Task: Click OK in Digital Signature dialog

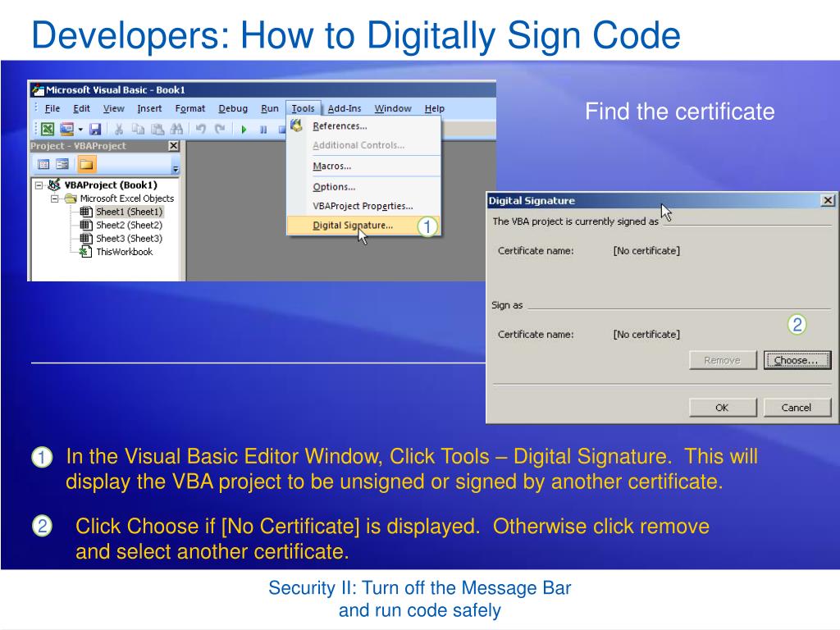Action: click(x=723, y=407)
